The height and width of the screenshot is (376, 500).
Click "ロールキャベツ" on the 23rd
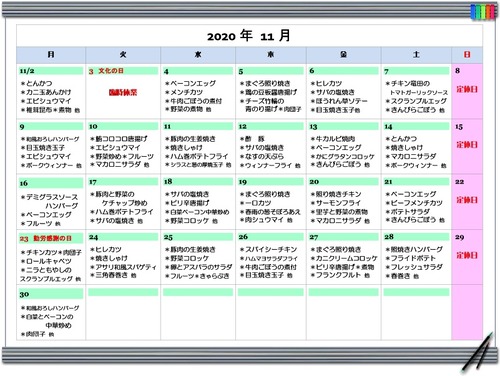click(49, 261)
